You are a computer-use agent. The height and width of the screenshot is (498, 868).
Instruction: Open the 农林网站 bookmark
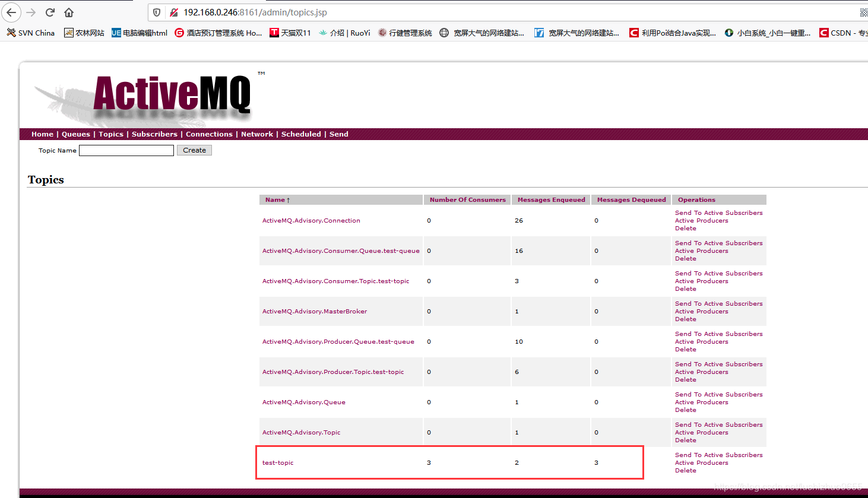pyautogui.click(x=84, y=33)
